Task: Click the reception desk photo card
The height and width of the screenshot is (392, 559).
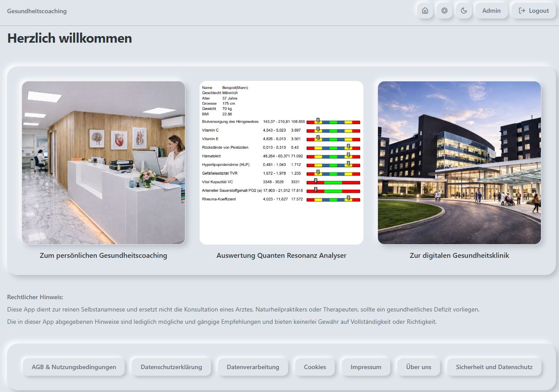Action: coord(104,162)
